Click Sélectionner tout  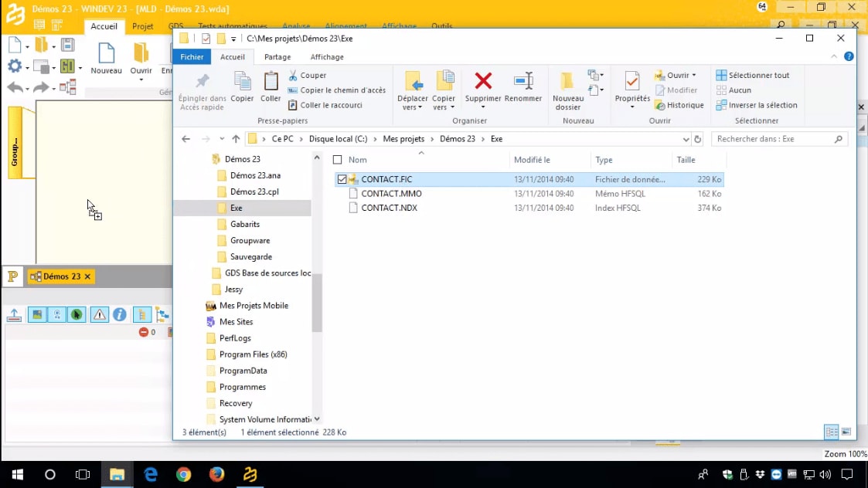pos(753,75)
